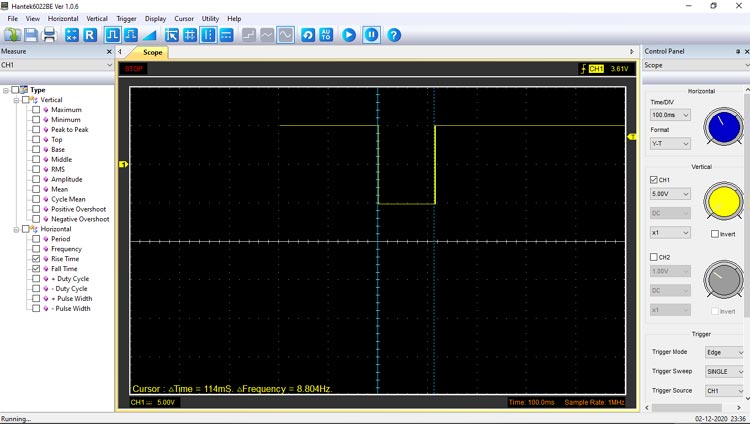
Task: Open the Utility menu
Action: 210,19
